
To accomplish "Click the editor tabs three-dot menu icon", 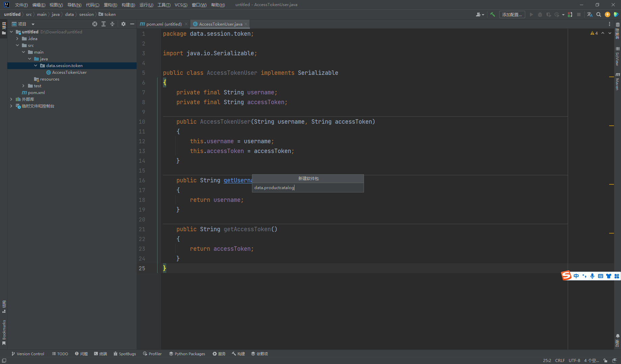I will pyautogui.click(x=610, y=24).
